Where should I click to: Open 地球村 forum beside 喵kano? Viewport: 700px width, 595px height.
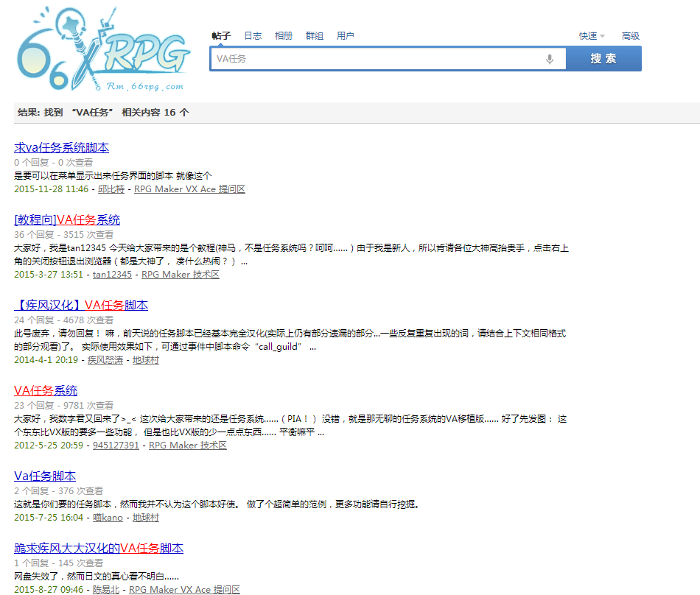coord(146,518)
